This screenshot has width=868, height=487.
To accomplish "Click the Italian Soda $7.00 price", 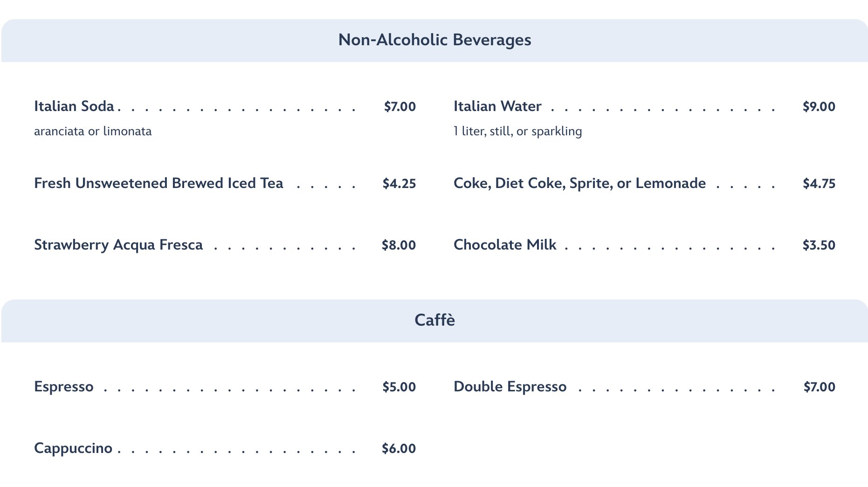I will pyautogui.click(x=400, y=107).
